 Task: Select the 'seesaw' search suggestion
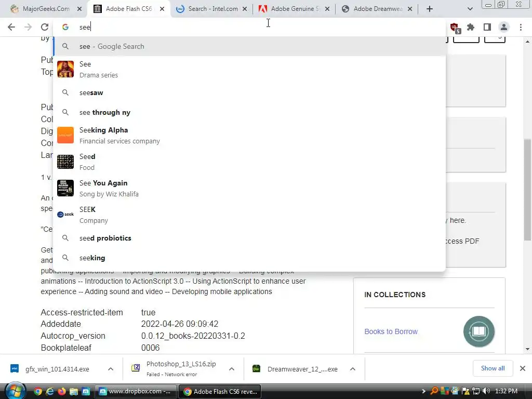pyautogui.click(x=249, y=92)
